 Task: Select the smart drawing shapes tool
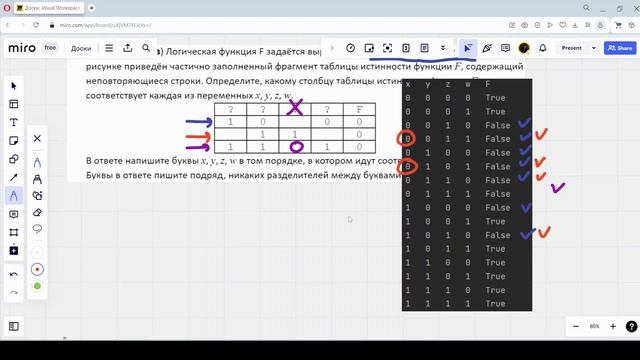point(37,196)
